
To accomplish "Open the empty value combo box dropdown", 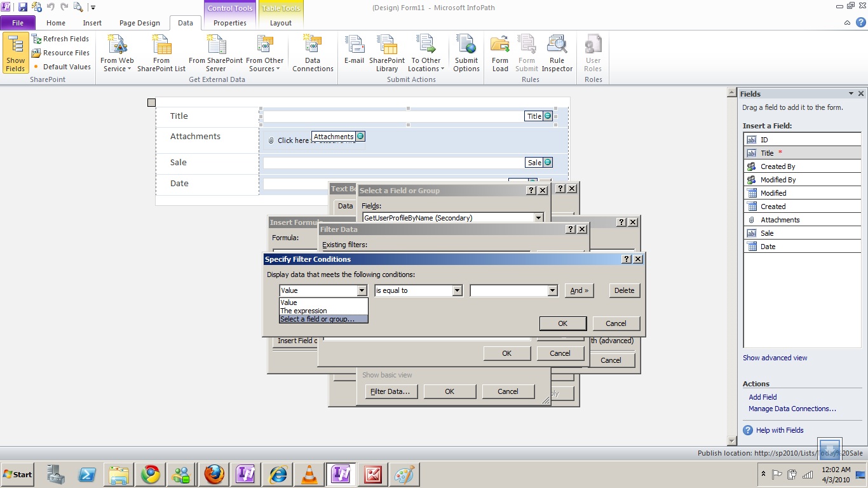I will click(552, 290).
